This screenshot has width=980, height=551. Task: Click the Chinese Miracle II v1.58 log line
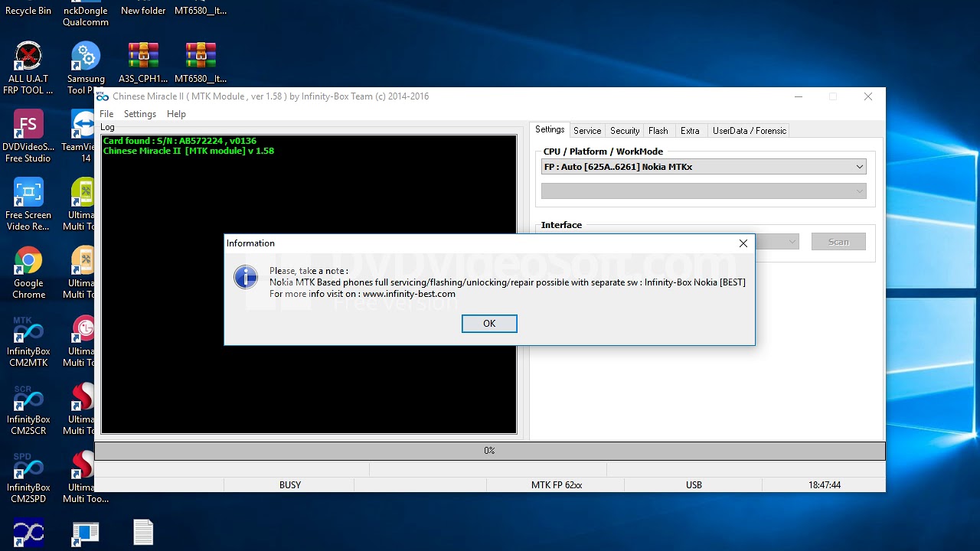(x=188, y=151)
